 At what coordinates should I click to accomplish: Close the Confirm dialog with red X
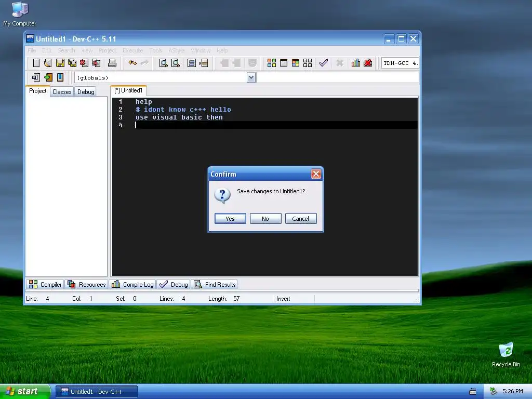pos(316,174)
